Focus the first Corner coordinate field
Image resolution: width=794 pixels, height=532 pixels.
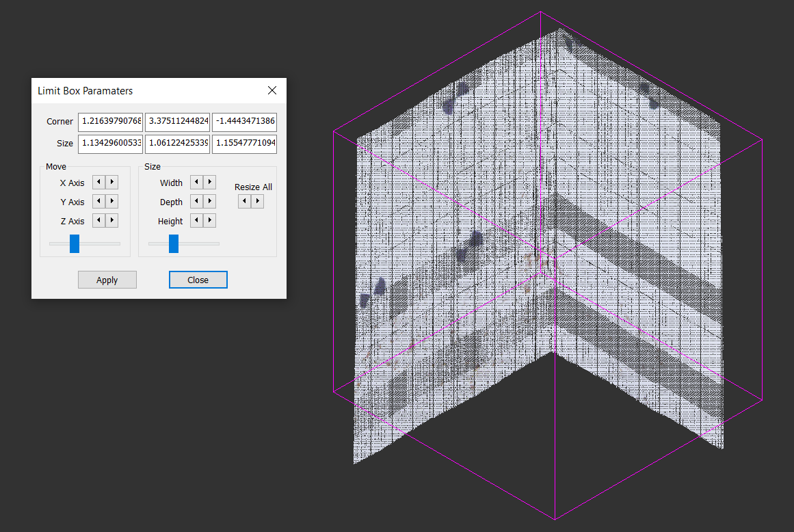(x=110, y=122)
